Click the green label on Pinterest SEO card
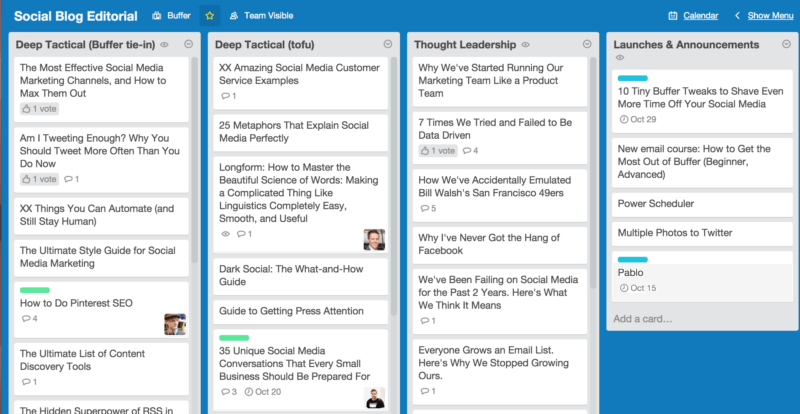800x414 pixels. tap(35, 290)
